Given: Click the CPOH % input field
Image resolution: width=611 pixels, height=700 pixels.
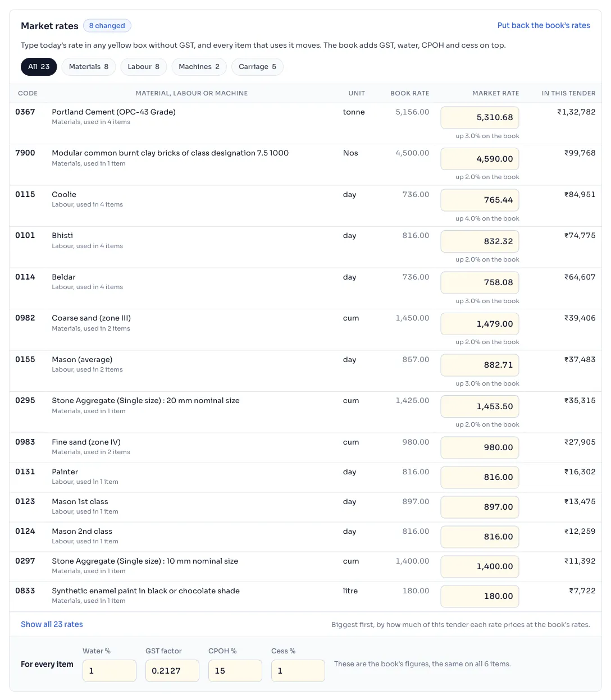Looking at the screenshot, I should click(235, 671).
